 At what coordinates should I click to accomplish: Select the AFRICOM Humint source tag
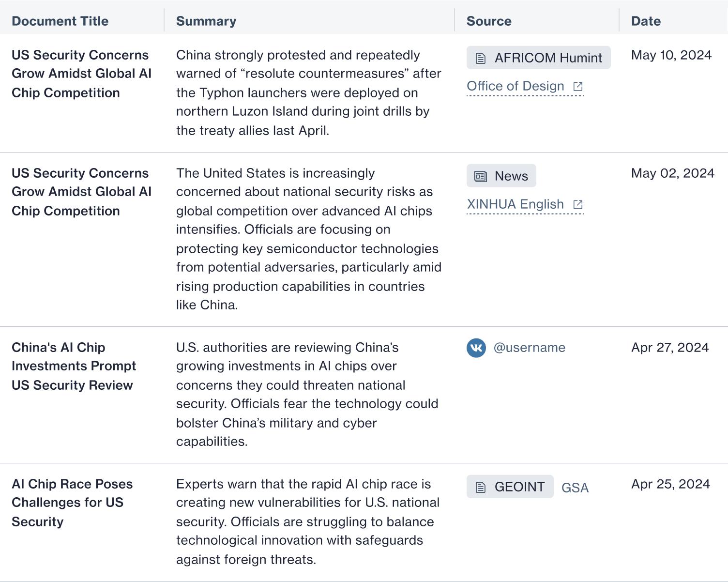pos(538,58)
